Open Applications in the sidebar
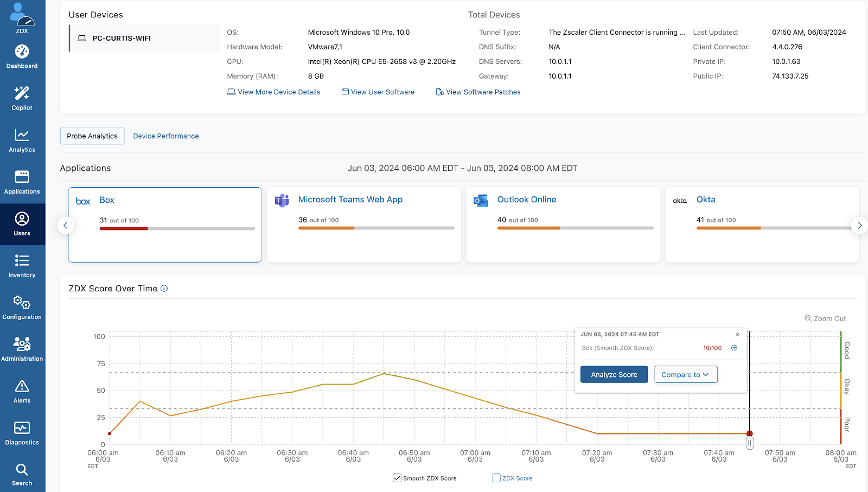Image resolution: width=868 pixels, height=492 pixels. [22, 182]
